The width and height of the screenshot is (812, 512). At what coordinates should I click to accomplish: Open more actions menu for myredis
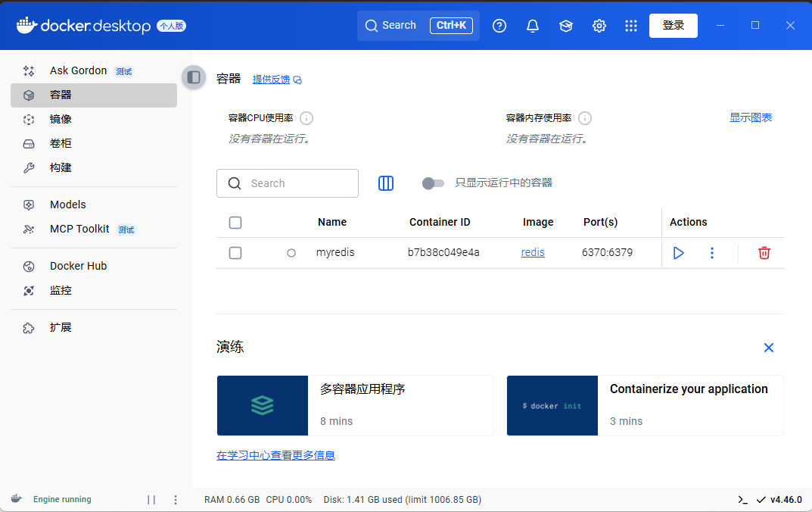coord(711,253)
